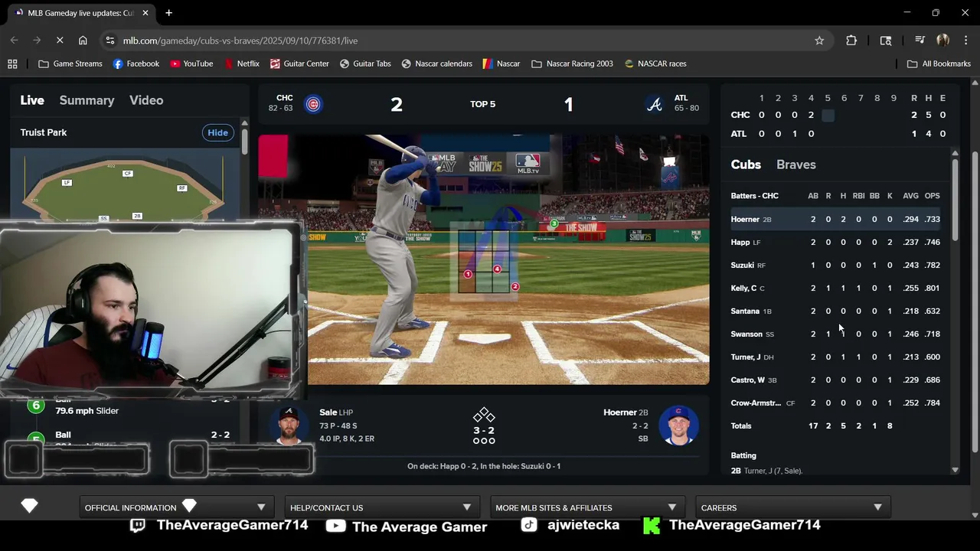Open Castro, W in the batters table
Screen dimensions: 980x551
tap(747, 380)
